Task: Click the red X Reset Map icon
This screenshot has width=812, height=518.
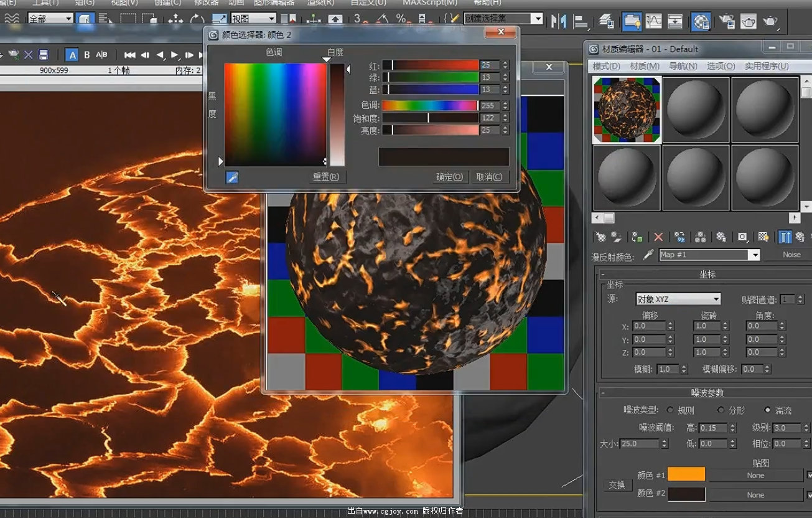Action: [658, 237]
